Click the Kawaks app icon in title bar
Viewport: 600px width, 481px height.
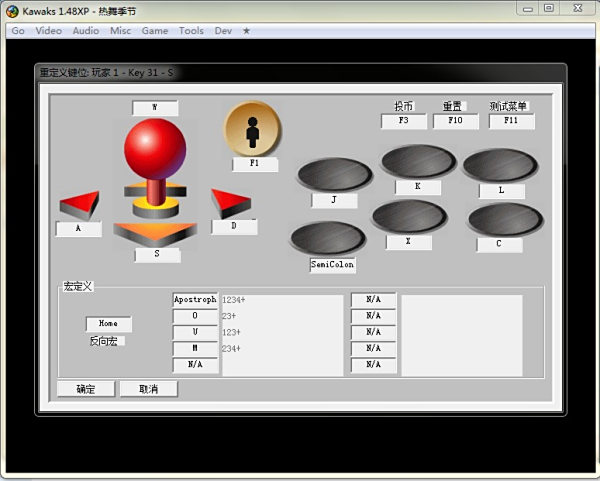(12, 11)
